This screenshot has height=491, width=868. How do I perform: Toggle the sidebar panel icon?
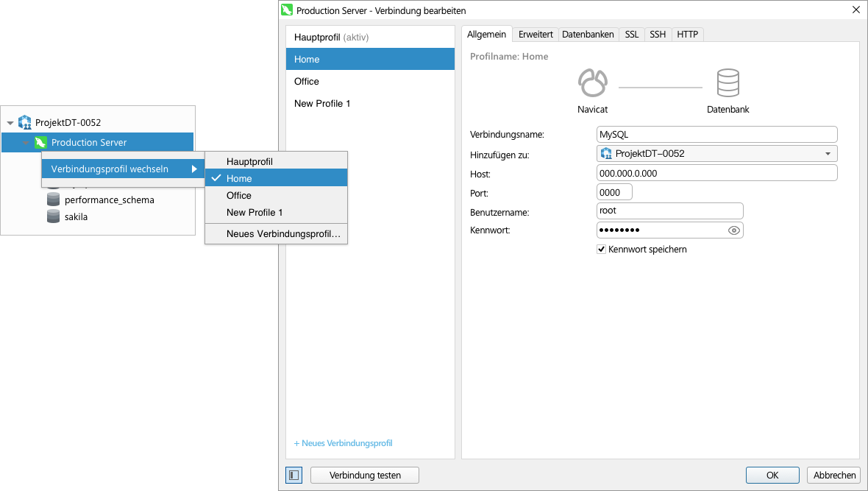point(293,475)
